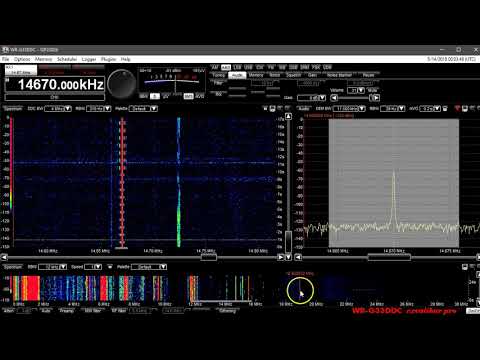480x360 pixels.
Task: Click waterfall vertical slider beside the time scale
Action: click(289, 242)
